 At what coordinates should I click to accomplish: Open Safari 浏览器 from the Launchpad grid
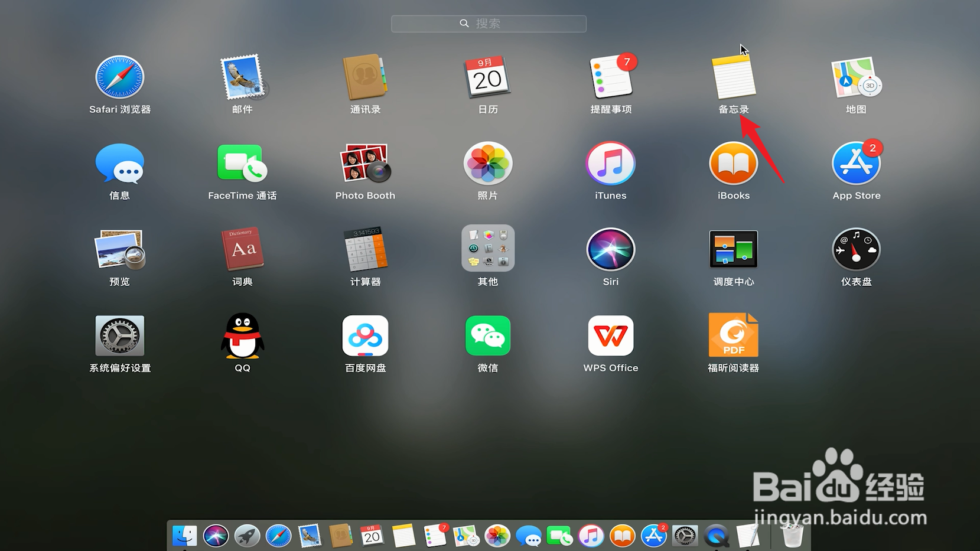tap(120, 77)
